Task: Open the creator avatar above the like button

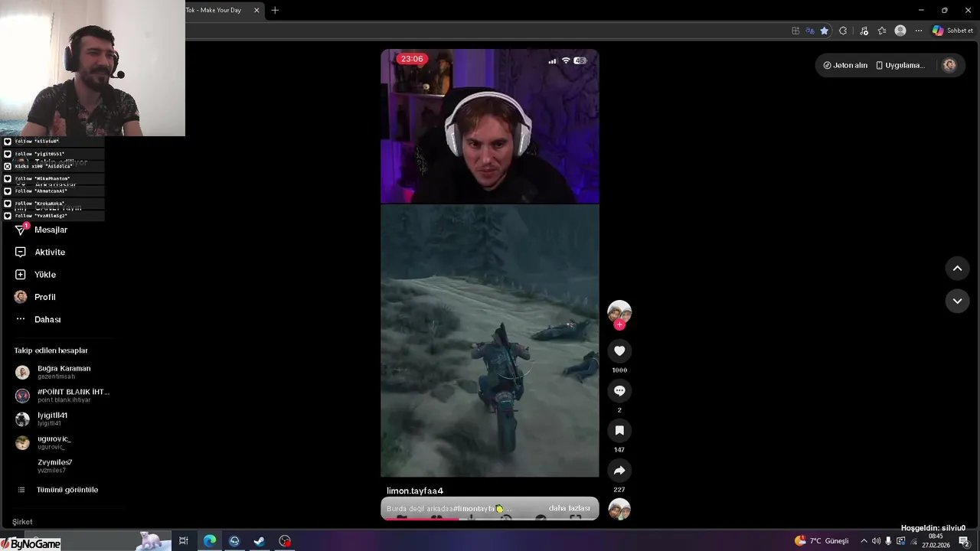Action: (x=619, y=311)
